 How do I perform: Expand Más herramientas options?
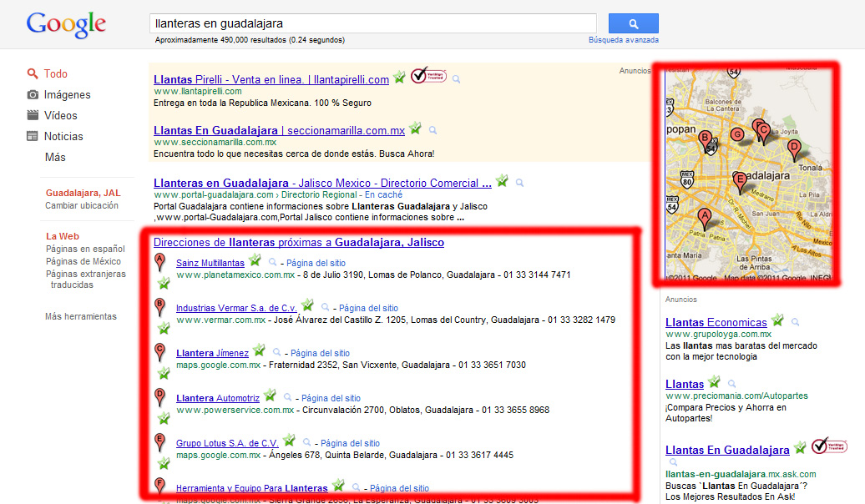[81, 316]
